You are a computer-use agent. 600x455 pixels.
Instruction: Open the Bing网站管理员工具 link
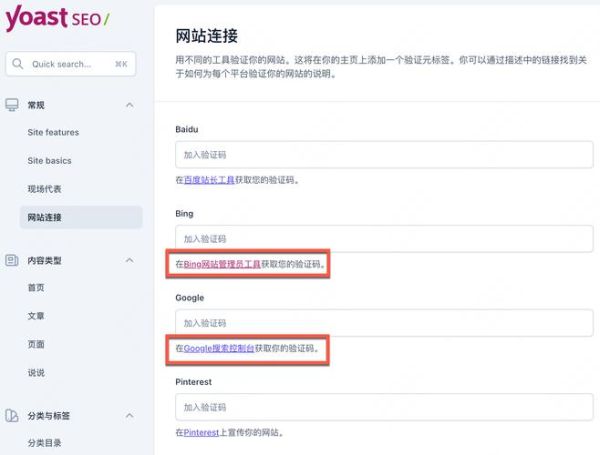pyautogui.click(x=222, y=264)
